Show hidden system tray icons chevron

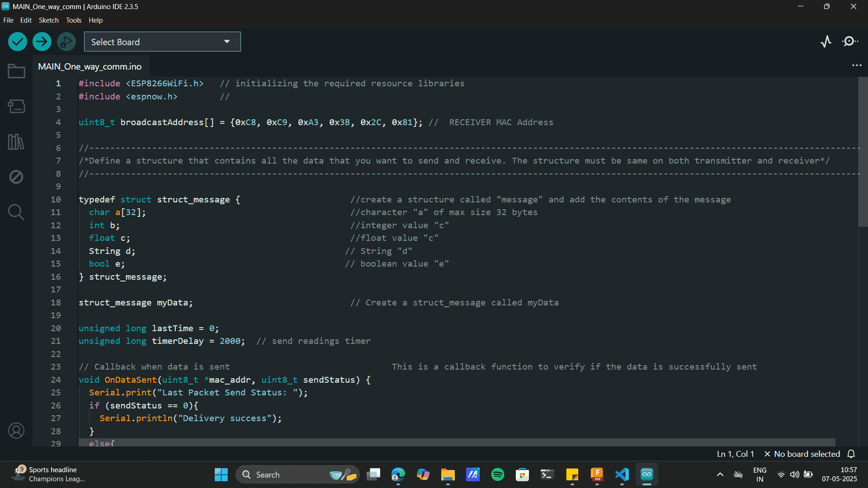pos(720,474)
